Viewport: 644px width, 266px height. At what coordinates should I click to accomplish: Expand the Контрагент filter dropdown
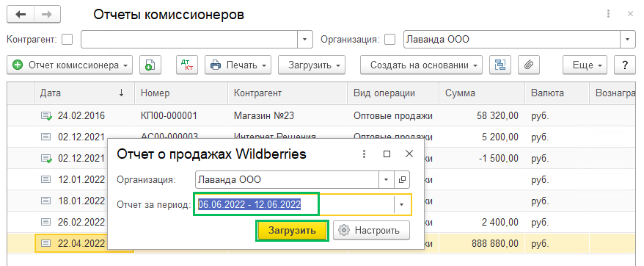click(304, 40)
